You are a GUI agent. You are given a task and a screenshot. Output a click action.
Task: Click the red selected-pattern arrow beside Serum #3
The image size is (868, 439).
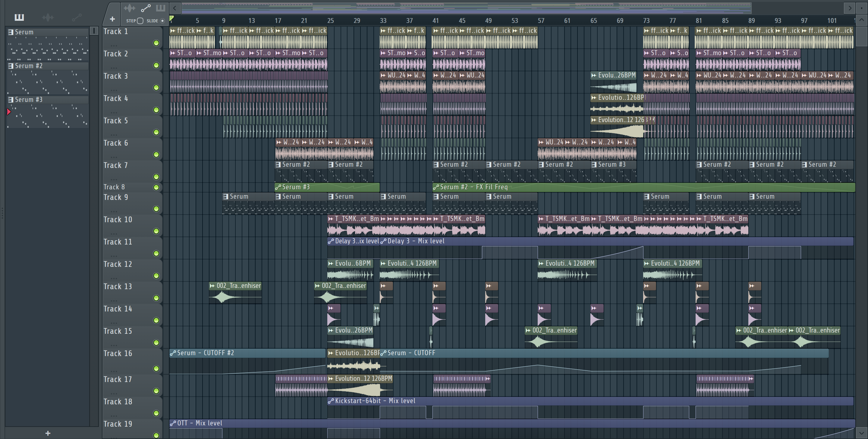[x=9, y=112]
